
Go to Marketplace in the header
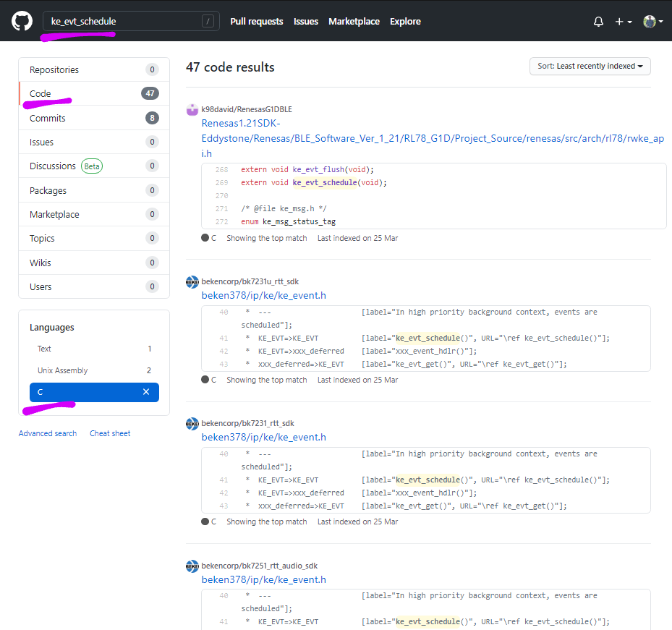[x=354, y=22]
